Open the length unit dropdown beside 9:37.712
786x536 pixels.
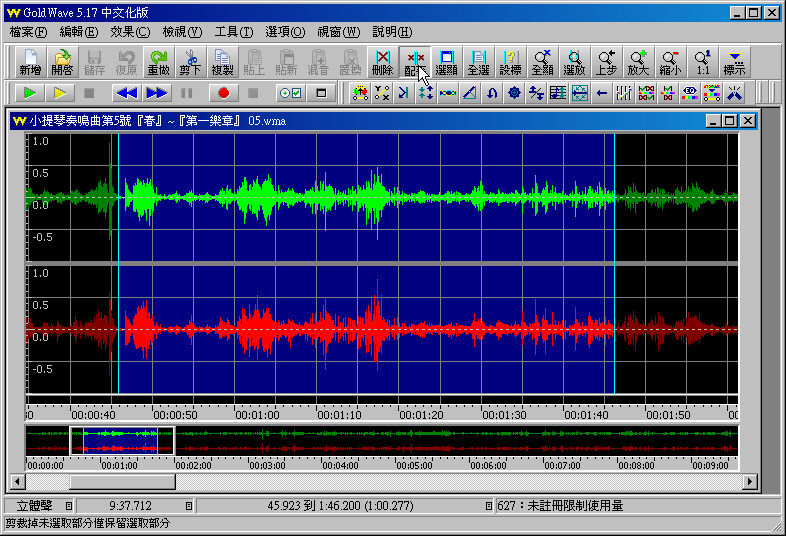point(189,506)
